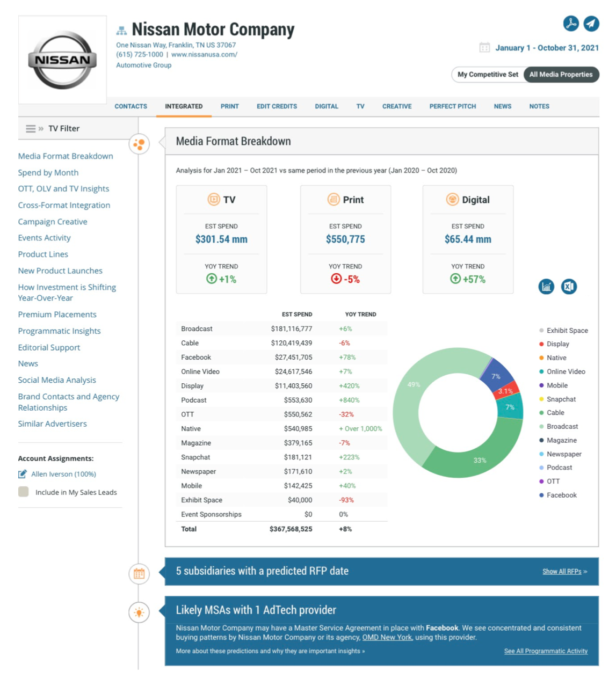This screenshot has height=686, width=616.
Task: Click the company hierarchy icon beside Nissan
Action: click(x=122, y=31)
